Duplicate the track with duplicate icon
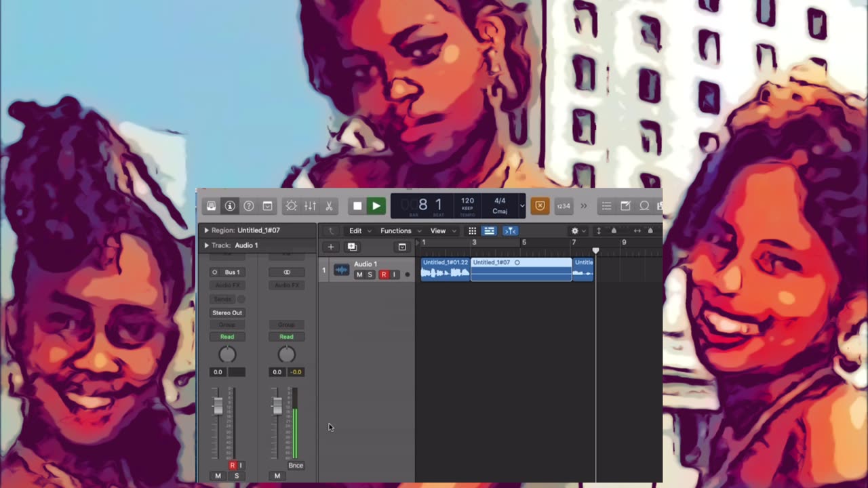Viewport: 868px width, 488px height. click(352, 247)
